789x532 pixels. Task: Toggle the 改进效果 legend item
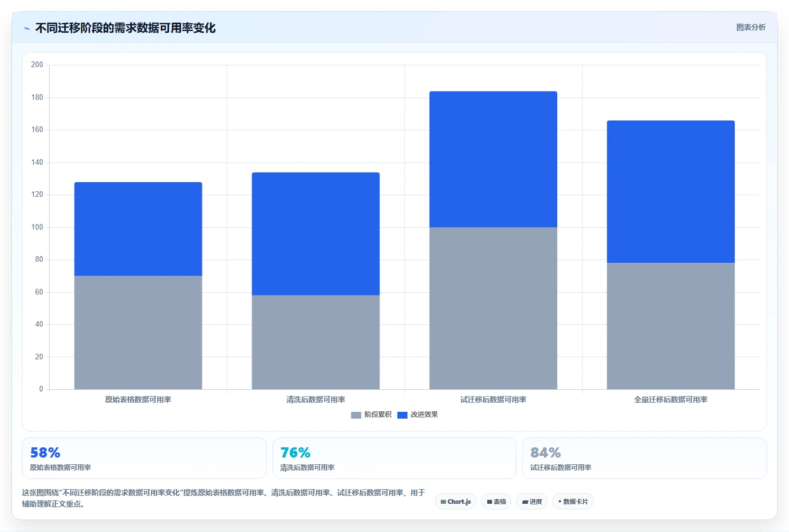coord(417,415)
